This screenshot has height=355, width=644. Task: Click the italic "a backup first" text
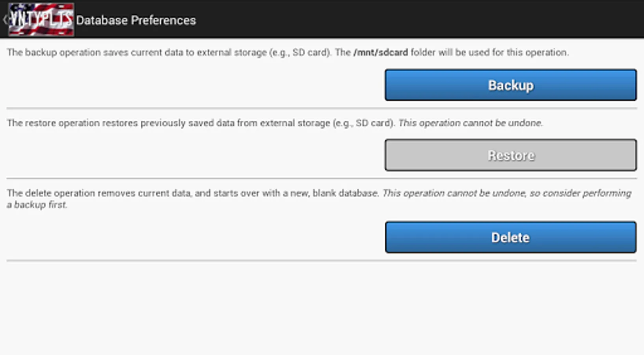37,205
